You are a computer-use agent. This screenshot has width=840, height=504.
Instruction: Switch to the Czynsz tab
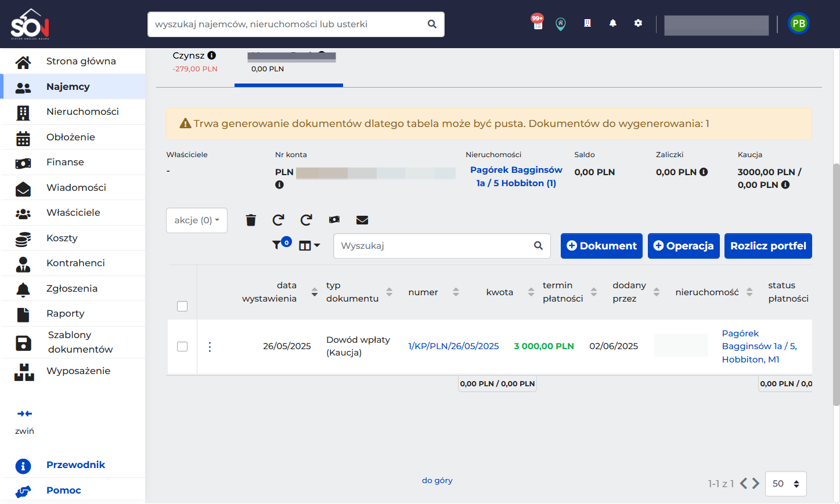pos(195,62)
